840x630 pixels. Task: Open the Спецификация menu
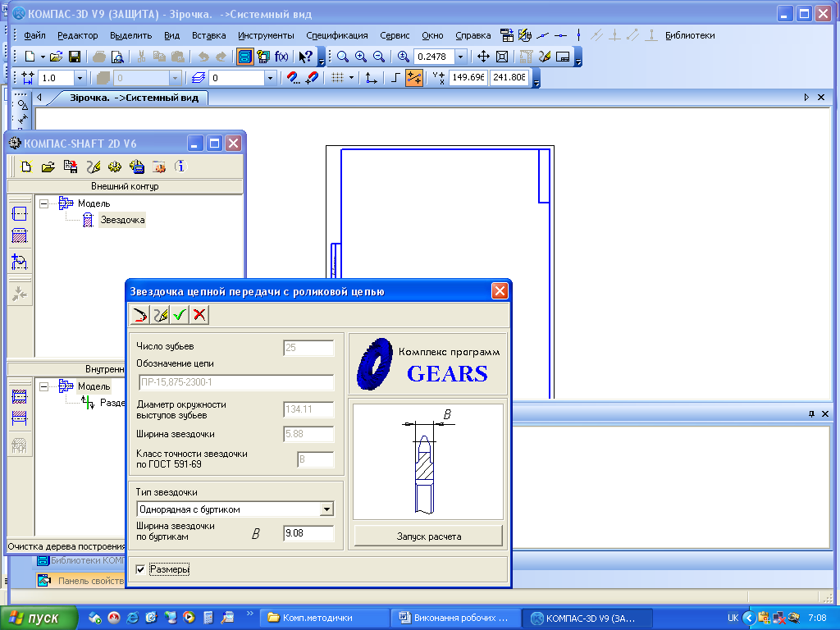[337, 35]
